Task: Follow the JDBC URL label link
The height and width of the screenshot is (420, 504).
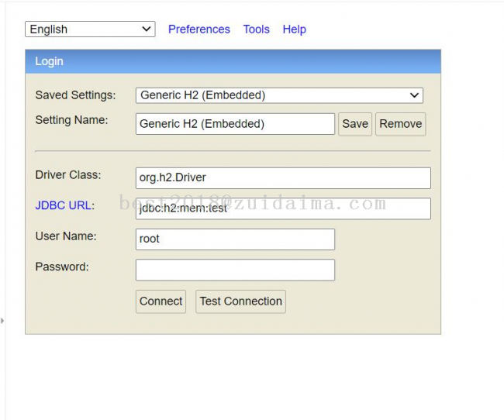Action: tap(64, 205)
